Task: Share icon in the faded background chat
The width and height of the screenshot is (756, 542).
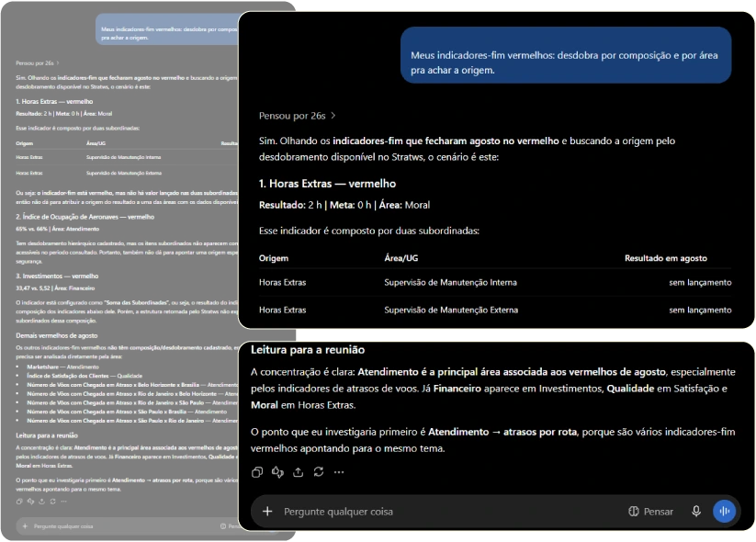Action: 41,502
